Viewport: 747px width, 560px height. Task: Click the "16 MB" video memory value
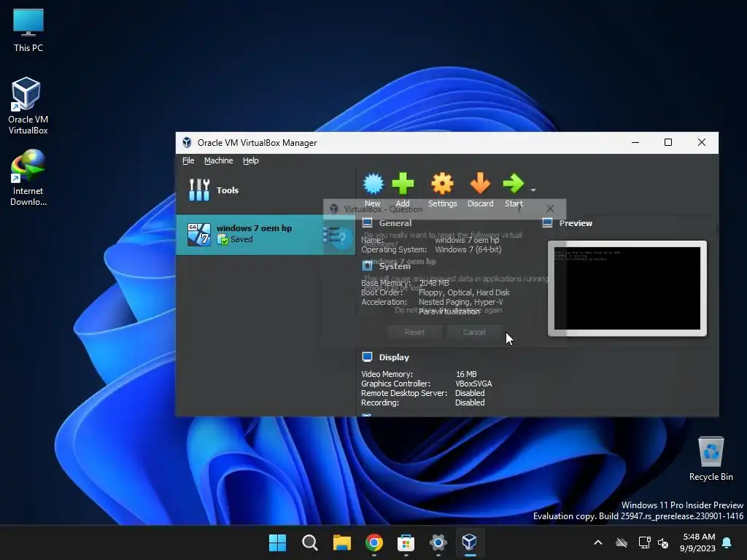pyautogui.click(x=466, y=374)
